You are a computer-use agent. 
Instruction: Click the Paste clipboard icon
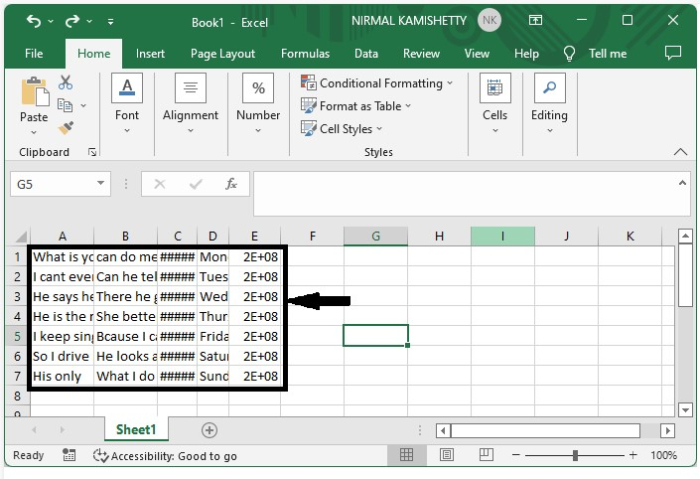click(x=35, y=92)
